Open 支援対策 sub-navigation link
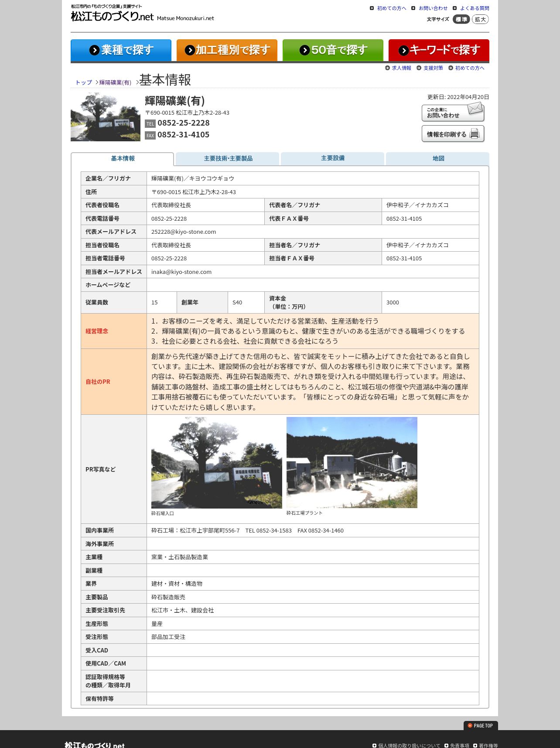The image size is (560, 748). coord(433,68)
